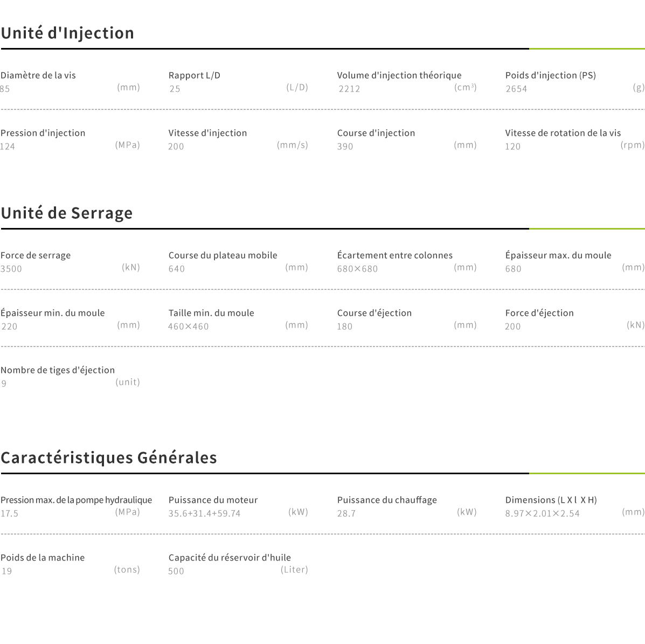The height and width of the screenshot is (644, 645).
Task: Click the Rapport L/D label
Action: click(x=195, y=75)
